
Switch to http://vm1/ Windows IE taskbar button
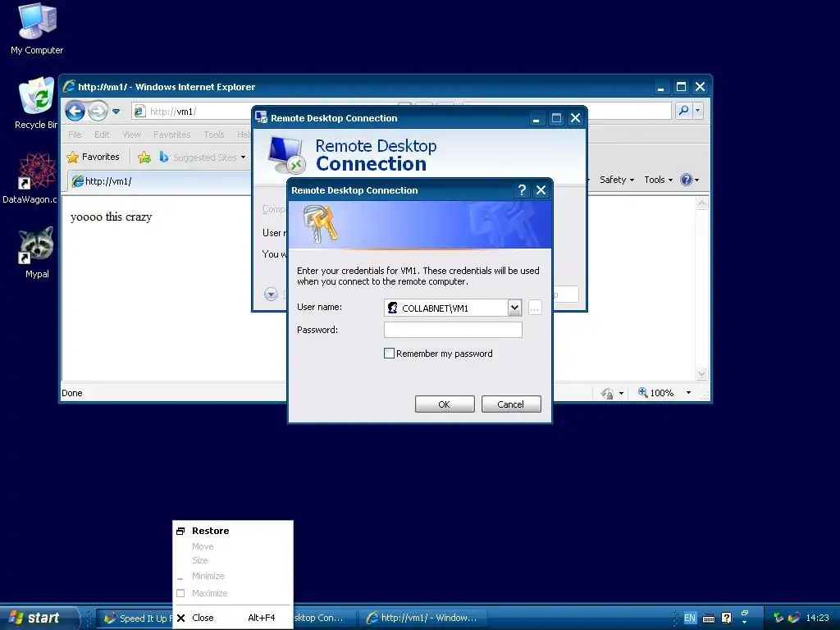[423, 619]
